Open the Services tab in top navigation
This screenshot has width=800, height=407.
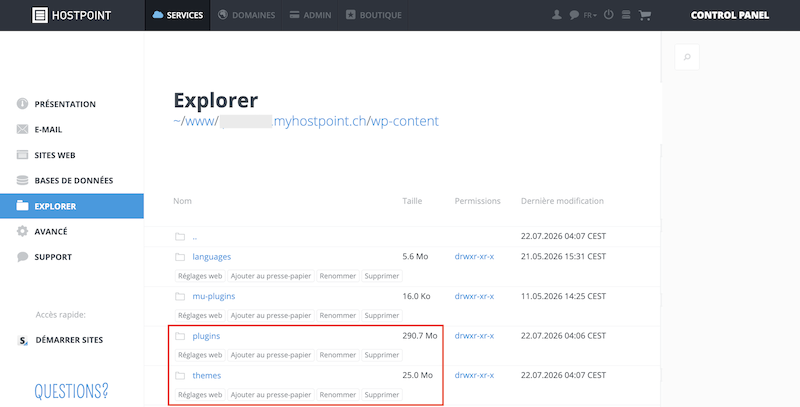(x=178, y=15)
